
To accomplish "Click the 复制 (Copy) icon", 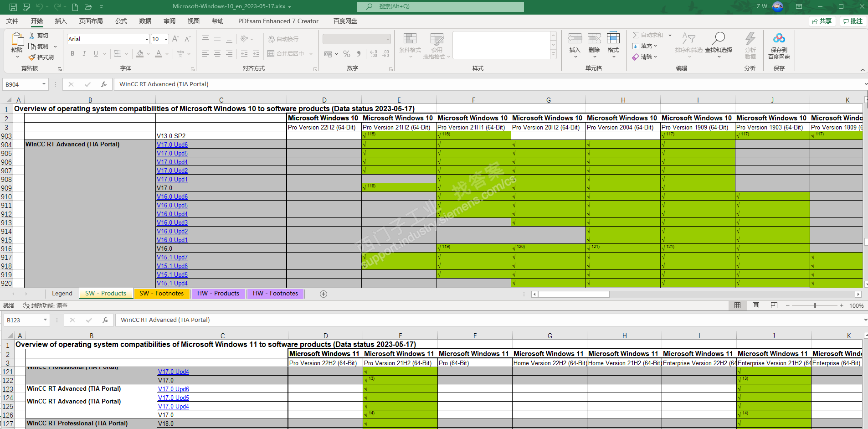I will click(32, 47).
